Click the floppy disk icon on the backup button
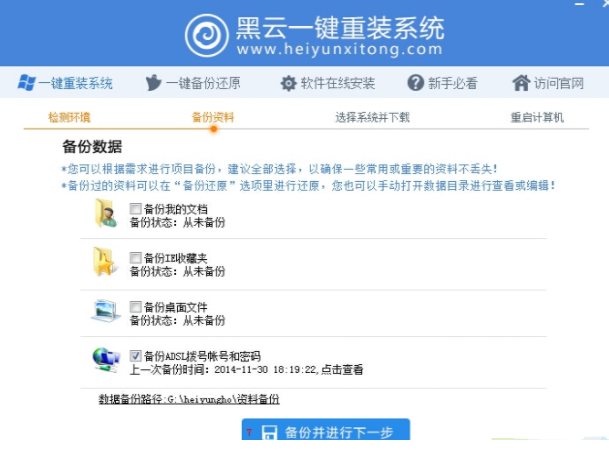Screen dimensions: 609x460 (269, 432)
